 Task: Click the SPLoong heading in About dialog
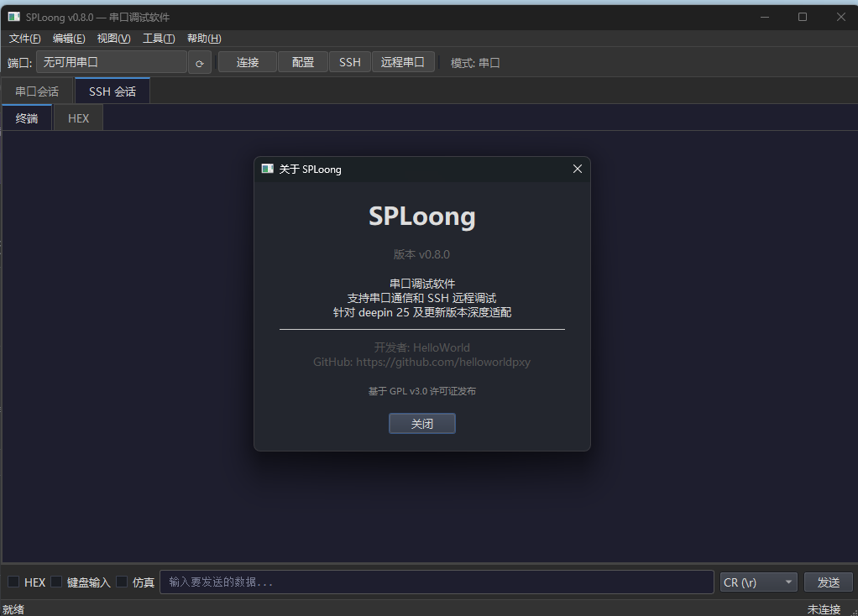point(422,217)
